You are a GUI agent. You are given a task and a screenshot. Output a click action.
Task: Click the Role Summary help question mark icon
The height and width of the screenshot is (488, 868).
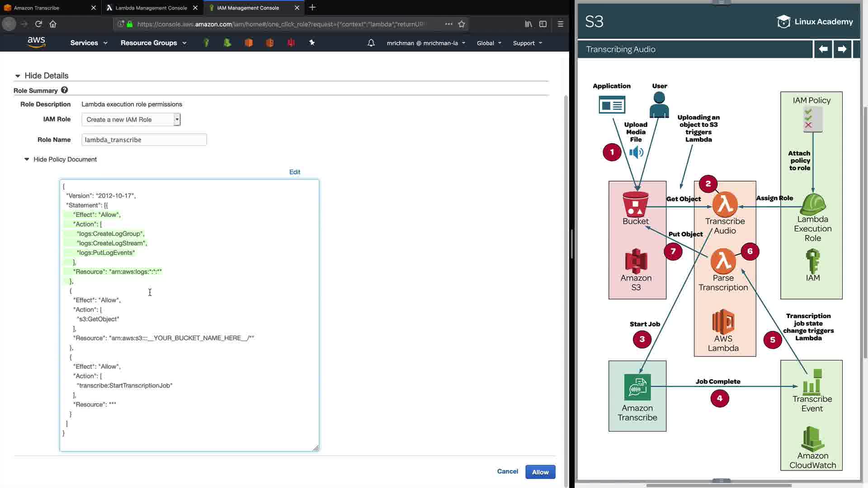[64, 90]
